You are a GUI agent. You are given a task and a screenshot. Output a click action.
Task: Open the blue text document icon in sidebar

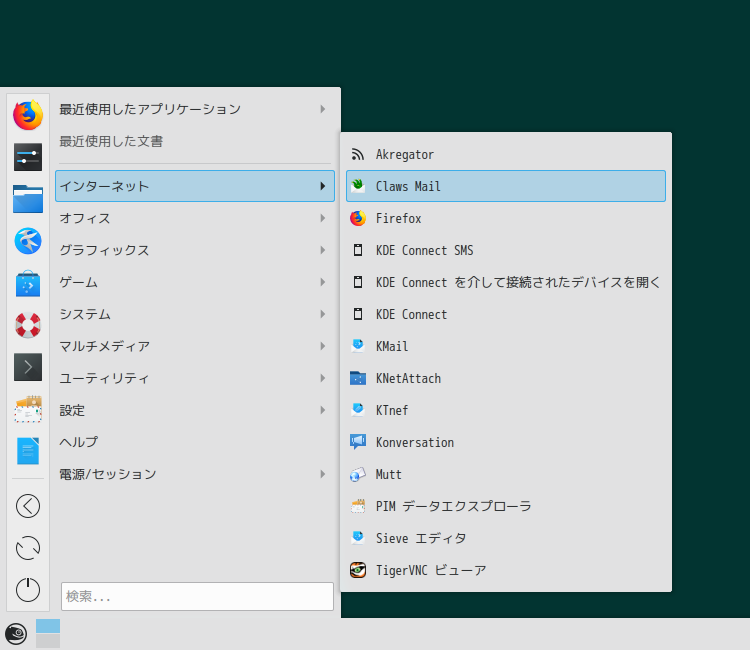pos(28,451)
